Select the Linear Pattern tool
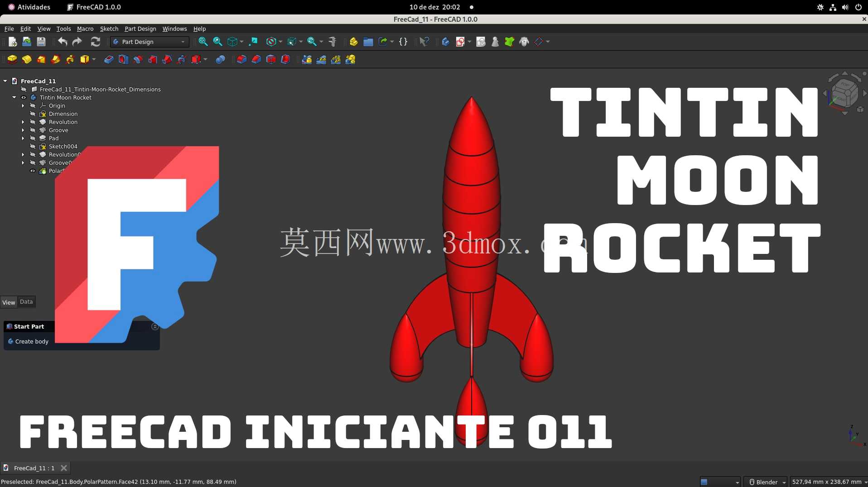Image resolution: width=868 pixels, height=487 pixels. tap(321, 59)
